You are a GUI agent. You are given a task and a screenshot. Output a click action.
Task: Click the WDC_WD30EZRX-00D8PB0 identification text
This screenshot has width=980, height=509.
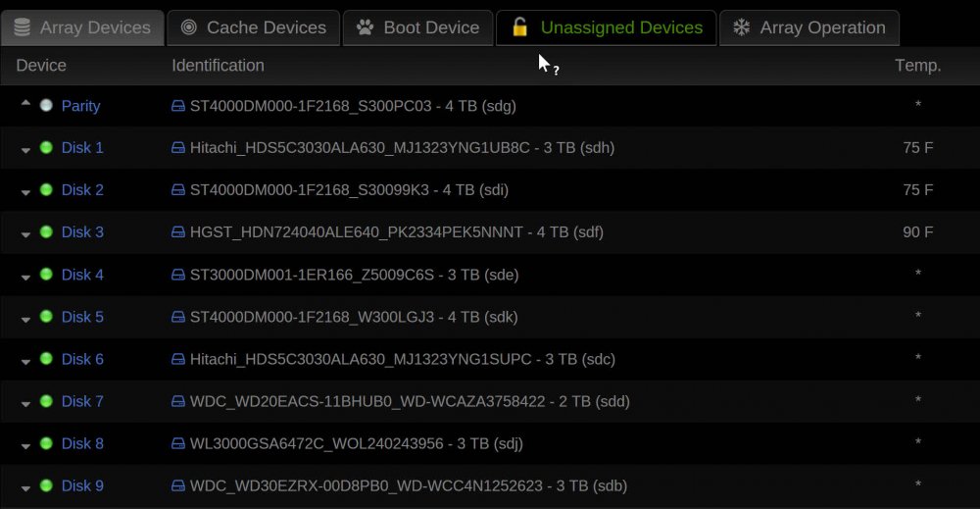click(409, 485)
